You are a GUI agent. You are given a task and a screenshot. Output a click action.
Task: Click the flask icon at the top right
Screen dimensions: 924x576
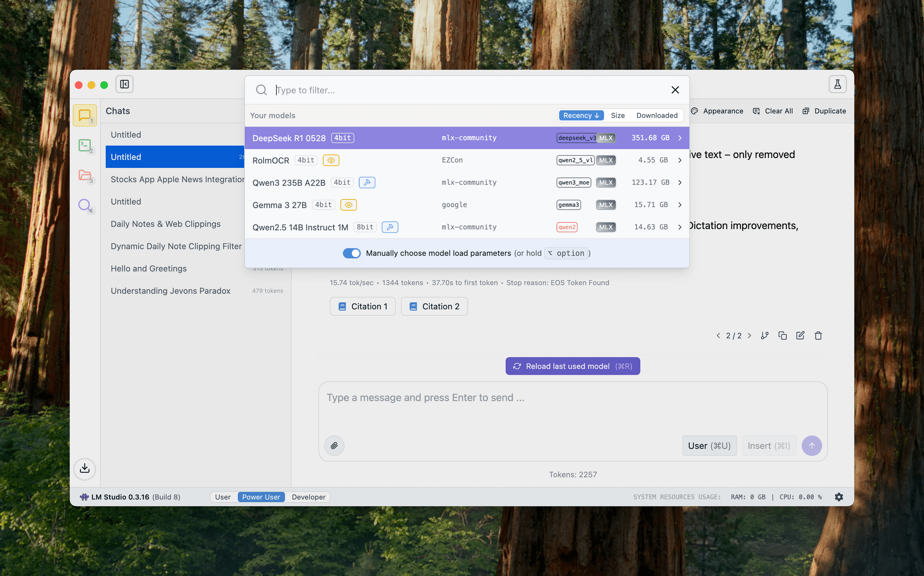[x=837, y=84]
